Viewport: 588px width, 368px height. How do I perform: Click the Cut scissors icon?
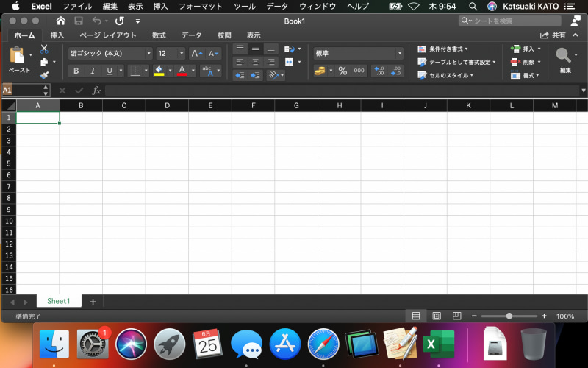44,49
